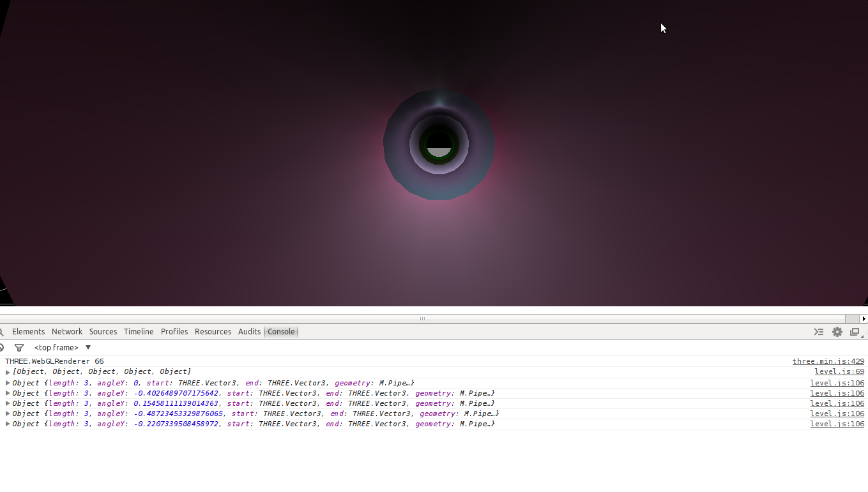The height and width of the screenshot is (492, 868).
Task: Expand the Object with angleY 0
Action: pyautogui.click(x=8, y=384)
